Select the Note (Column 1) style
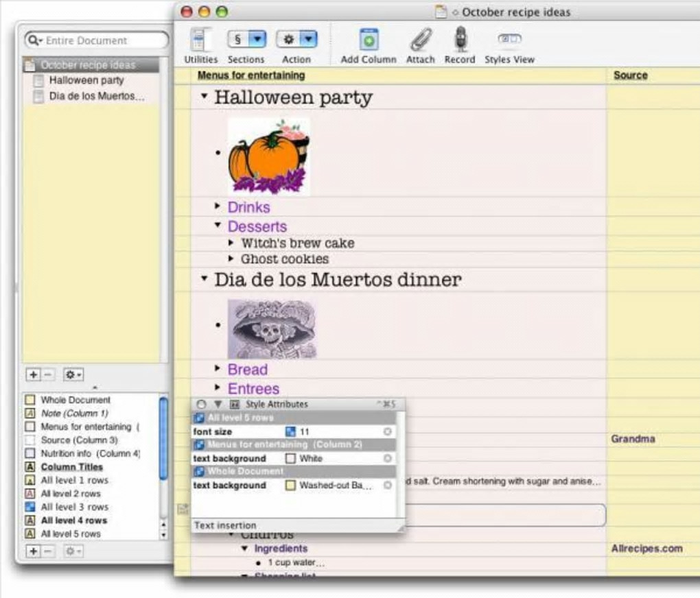This screenshot has width=700, height=598. point(75,414)
